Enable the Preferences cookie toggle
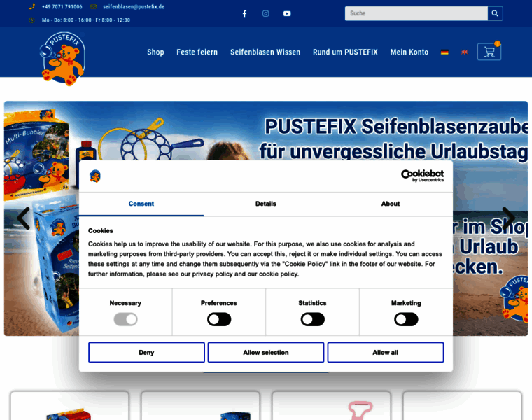The width and height of the screenshot is (532, 420). 219,319
